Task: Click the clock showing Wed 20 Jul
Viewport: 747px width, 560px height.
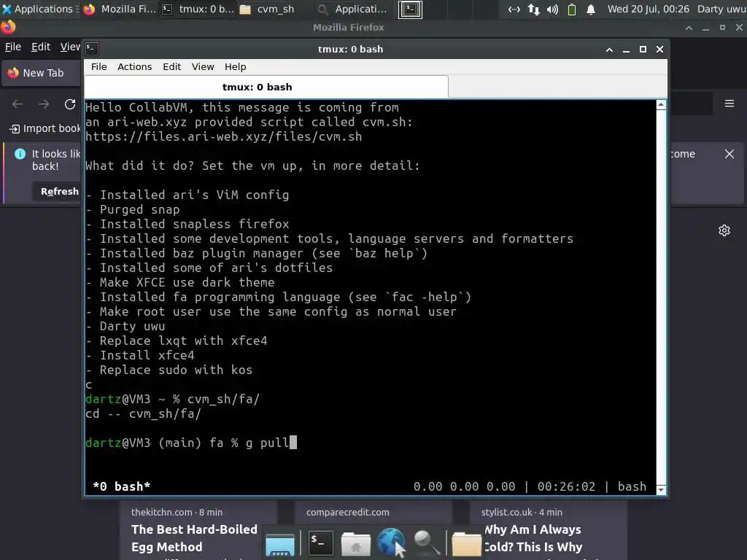Action: (648, 9)
